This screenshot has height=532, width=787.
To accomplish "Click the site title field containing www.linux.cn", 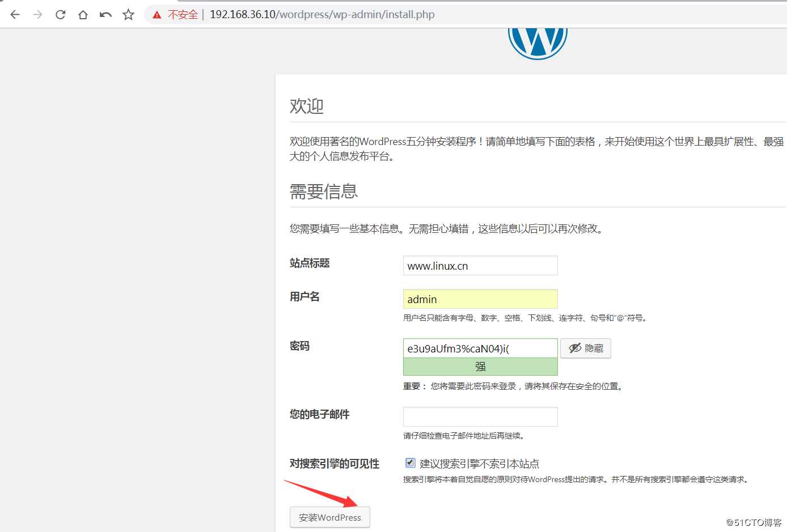I will coord(480,266).
